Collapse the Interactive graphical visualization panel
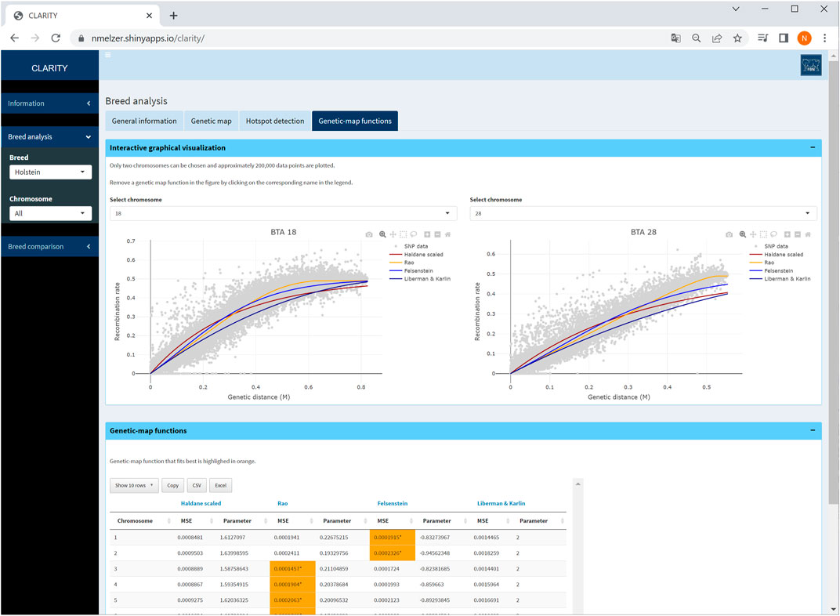The width and height of the screenshot is (840, 616). pyautogui.click(x=813, y=147)
